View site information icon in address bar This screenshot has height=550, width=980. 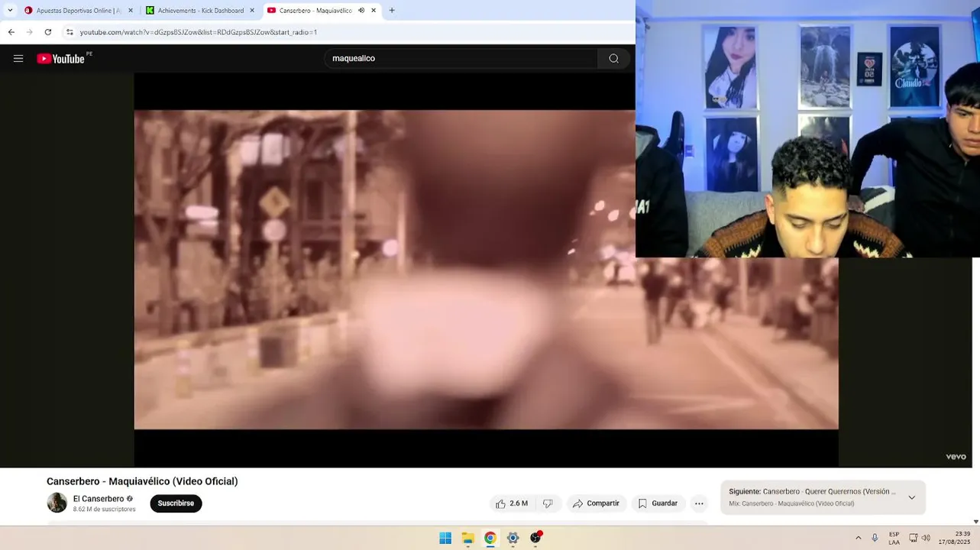(x=70, y=32)
